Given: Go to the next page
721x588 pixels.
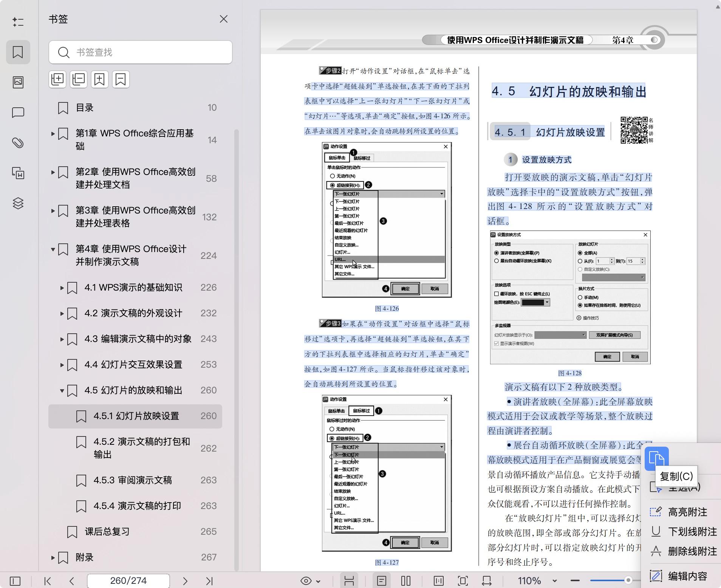Looking at the screenshot, I should [185, 581].
